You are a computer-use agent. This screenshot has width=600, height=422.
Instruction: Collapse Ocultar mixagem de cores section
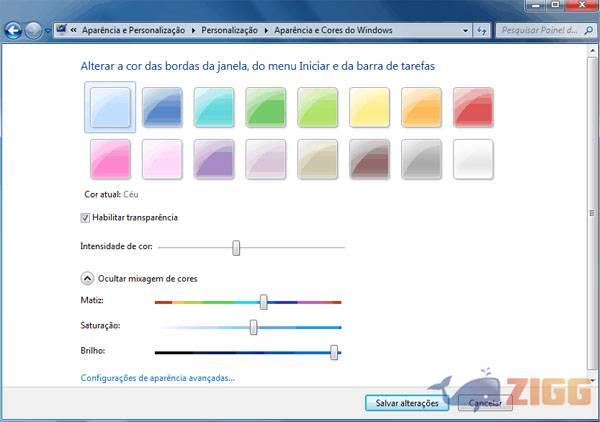87,279
